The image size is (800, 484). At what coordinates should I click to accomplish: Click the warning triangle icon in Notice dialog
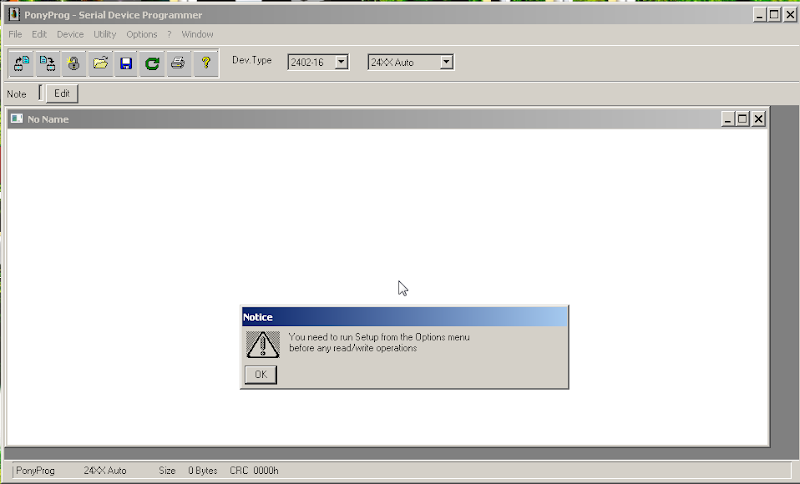point(263,344)
